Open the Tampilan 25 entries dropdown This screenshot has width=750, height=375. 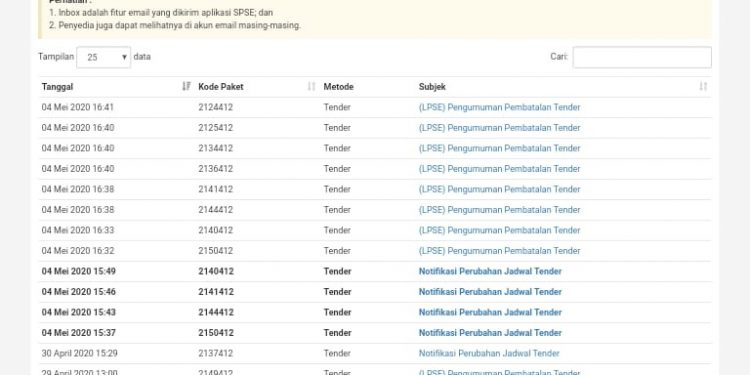pyautogui.click(x=103, y=57)
